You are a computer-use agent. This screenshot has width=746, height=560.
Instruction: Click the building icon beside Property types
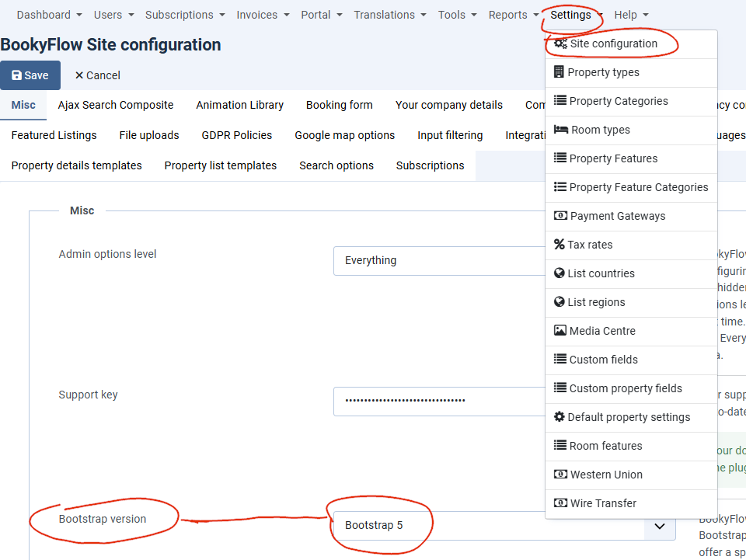(x=559, y=71)
